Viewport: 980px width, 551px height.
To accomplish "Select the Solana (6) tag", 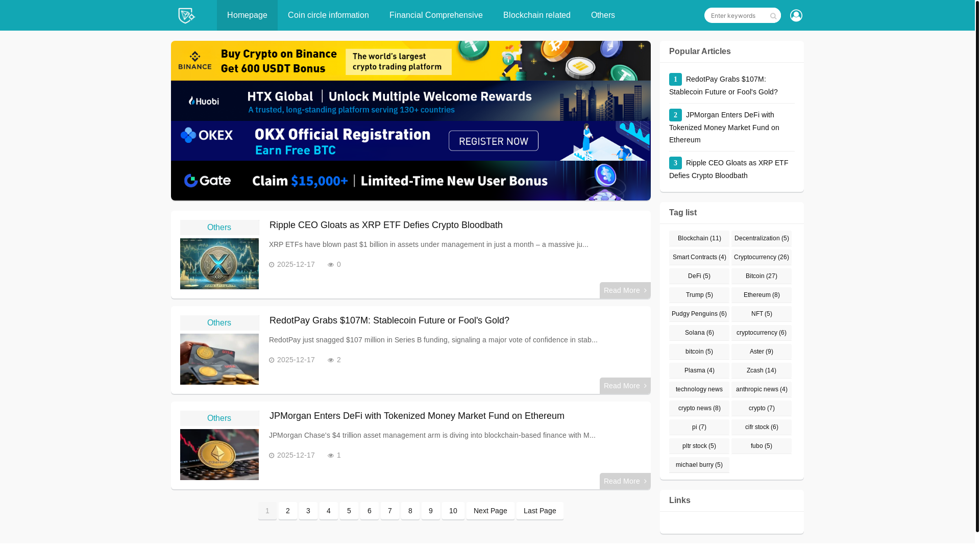I will (699, 333).
